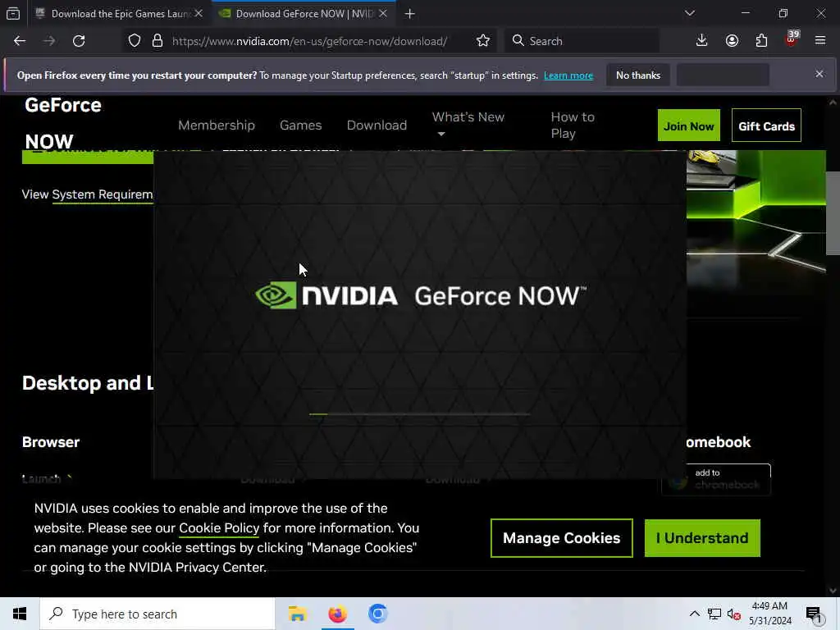Open the tracking protection shield icon
The width and height of the screenshot is (840, 630).
(135, 41)
